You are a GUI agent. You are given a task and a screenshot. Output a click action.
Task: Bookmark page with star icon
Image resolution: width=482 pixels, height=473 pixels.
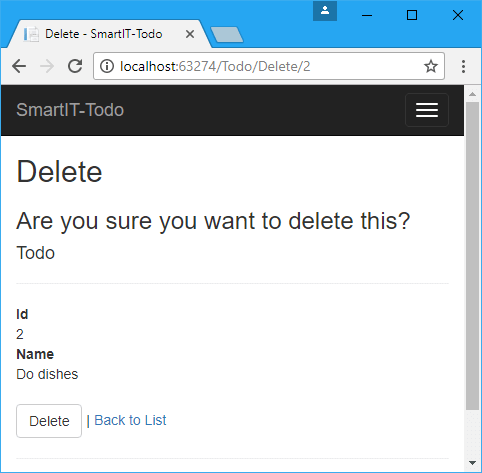(431, 66)
